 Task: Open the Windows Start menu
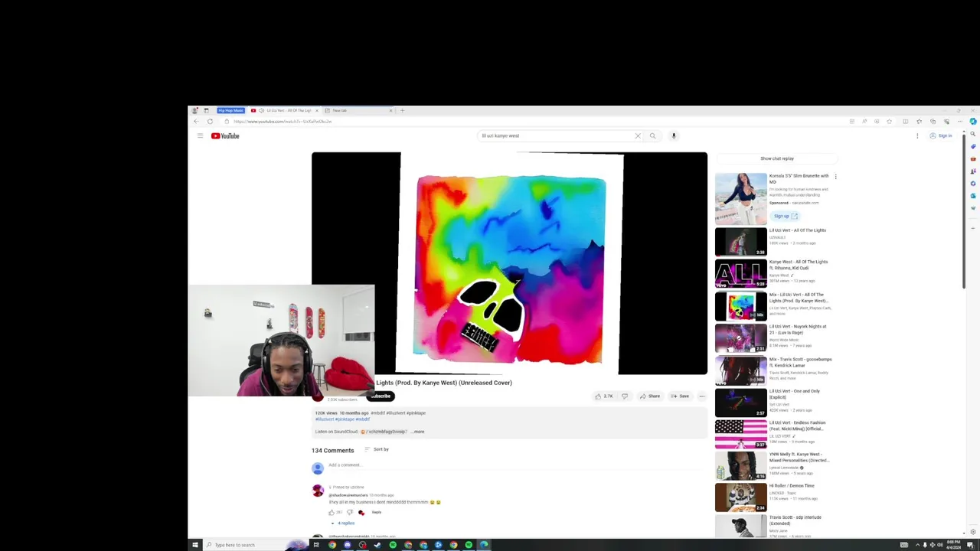[x=195, y=545]
